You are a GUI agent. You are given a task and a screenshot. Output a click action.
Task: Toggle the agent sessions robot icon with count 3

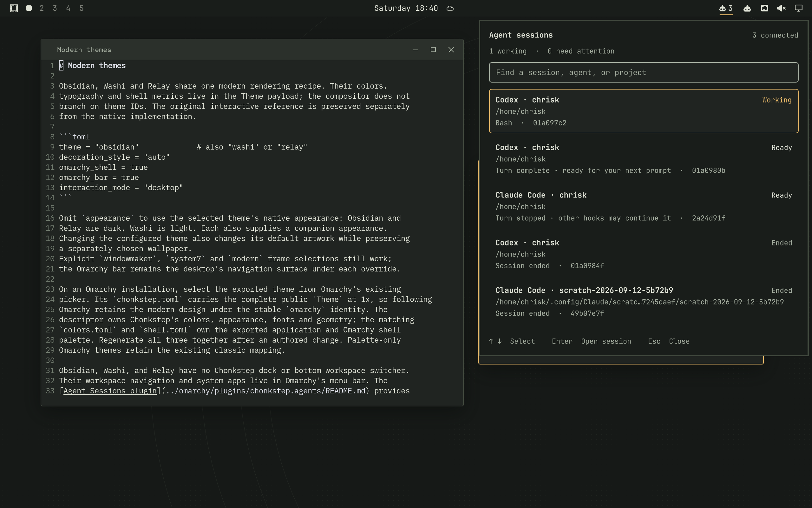[726, 8]
